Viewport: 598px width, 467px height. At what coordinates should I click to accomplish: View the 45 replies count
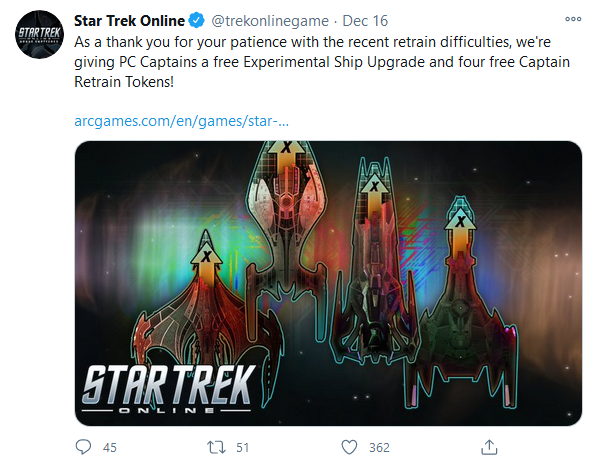pyautogui.click(x=109, y=448)
